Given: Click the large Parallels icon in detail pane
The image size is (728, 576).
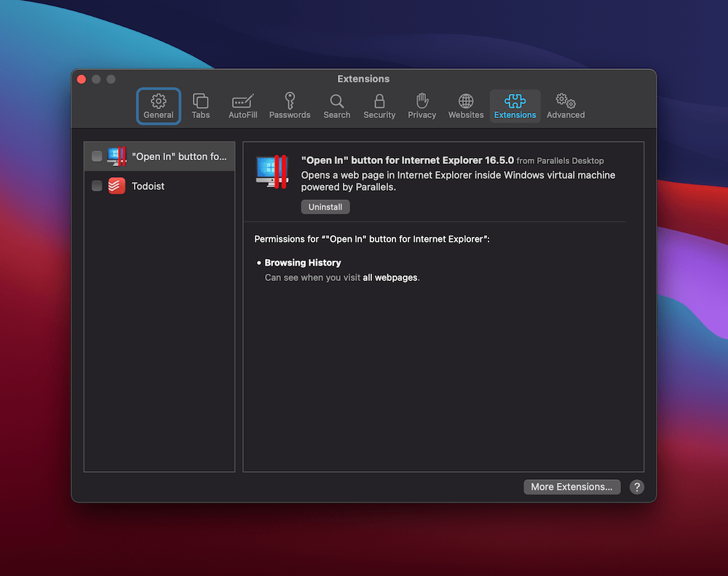Looking at the screenshot, I should point(272,171).
